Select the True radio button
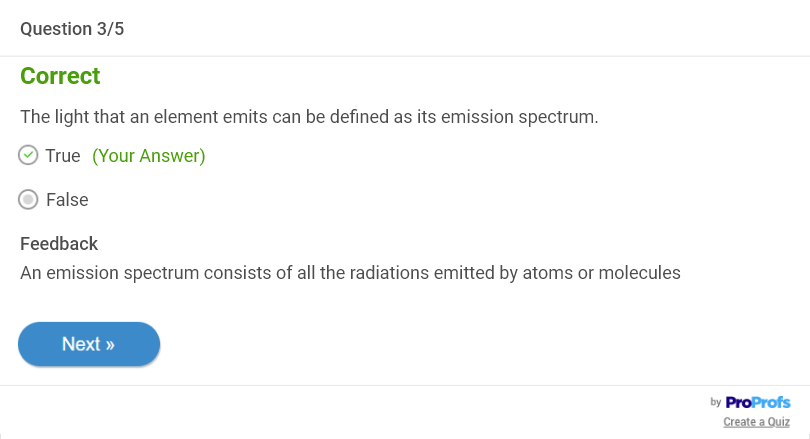The height and width of the screenshot is (439, 810). pyautogui.click(x=29, y=156)
